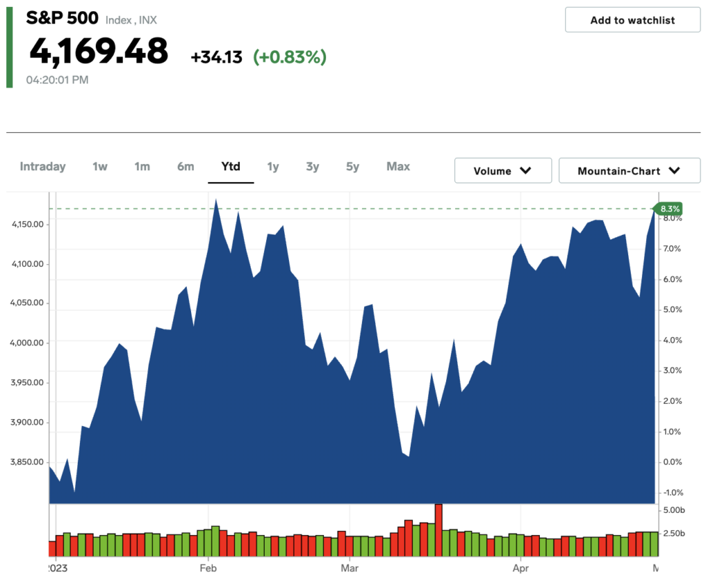Click the 4,000.00 price axis label

tap(27, 343)
